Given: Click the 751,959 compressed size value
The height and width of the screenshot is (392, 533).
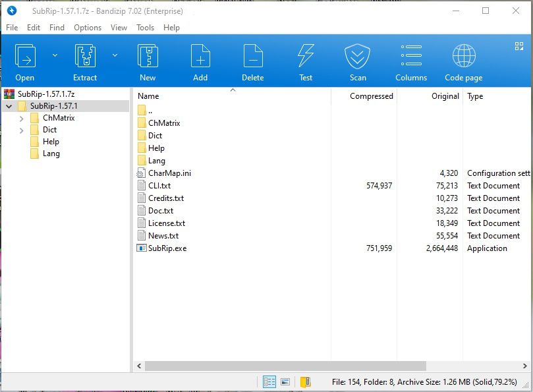Looking at the screenshot, I should click(379, 248).
